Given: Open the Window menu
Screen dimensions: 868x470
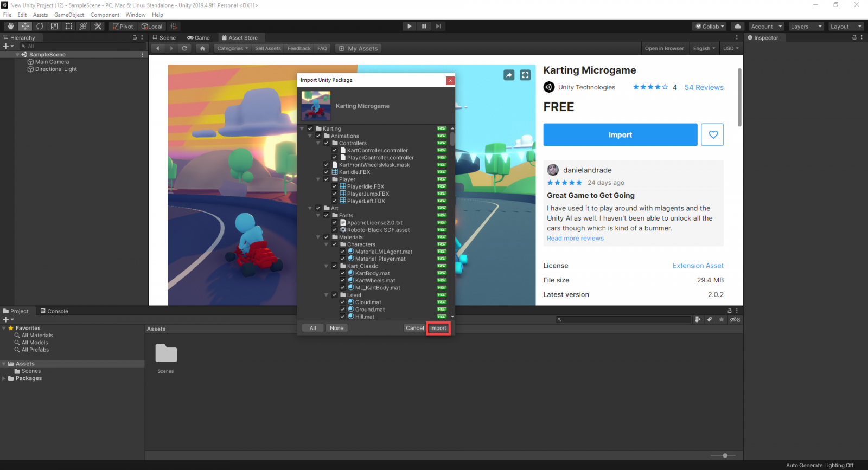Looking at the screenshot, I should pyautogui.click(x=136, y=15).
